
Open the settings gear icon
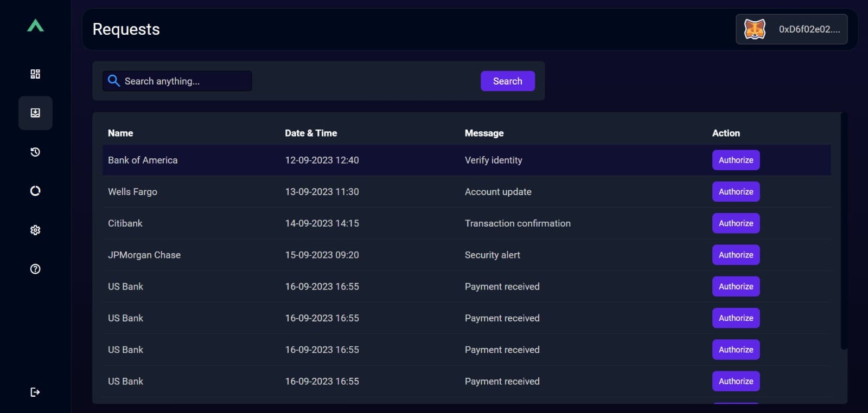pyautogui.click(x=35, y=230)
